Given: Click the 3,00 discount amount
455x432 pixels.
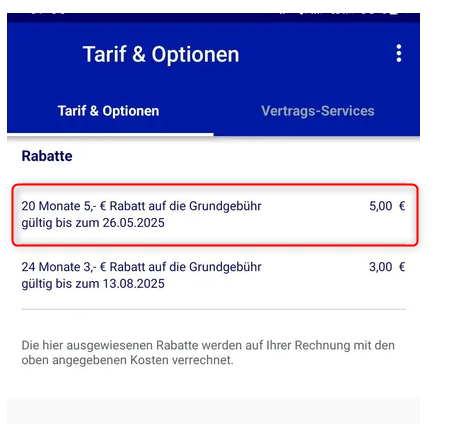Looking at the screenshot, I should point(381,267).
